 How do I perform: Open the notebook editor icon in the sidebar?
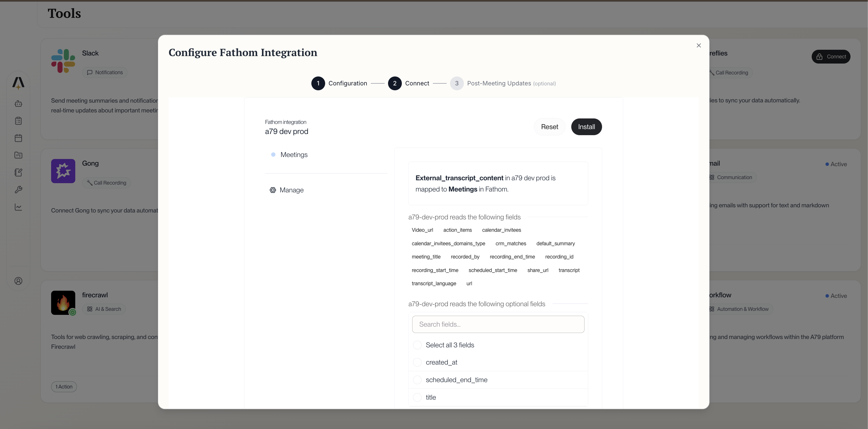pyautogui.click(x=18, y=172)
